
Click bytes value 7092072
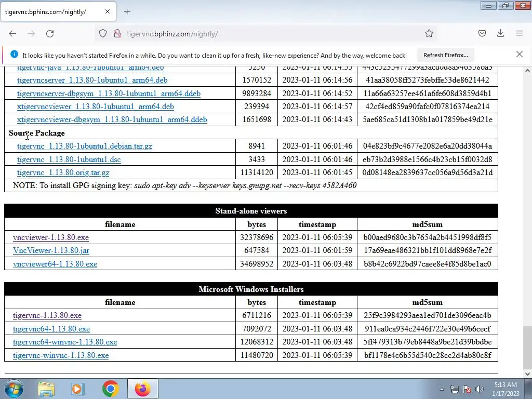tap(257, 329)
